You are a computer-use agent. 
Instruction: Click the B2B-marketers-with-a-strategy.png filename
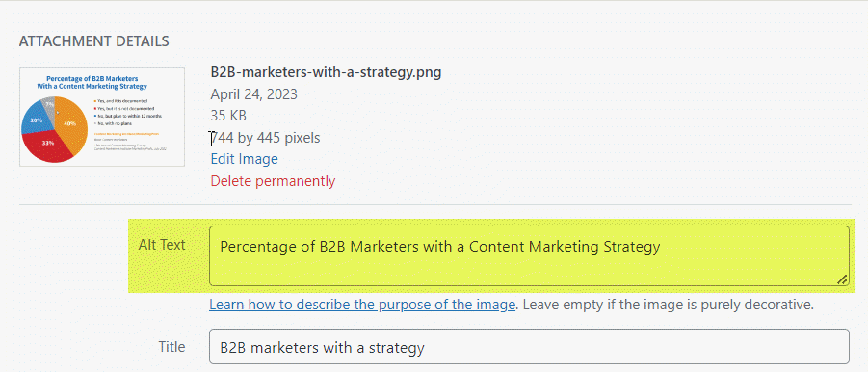click(x=326, y=72)
